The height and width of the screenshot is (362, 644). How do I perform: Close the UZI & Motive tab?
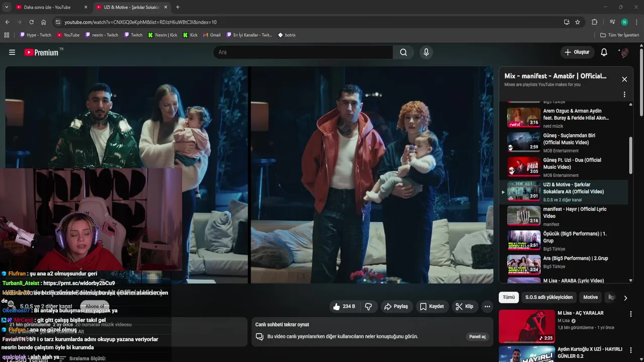[166, 7]
